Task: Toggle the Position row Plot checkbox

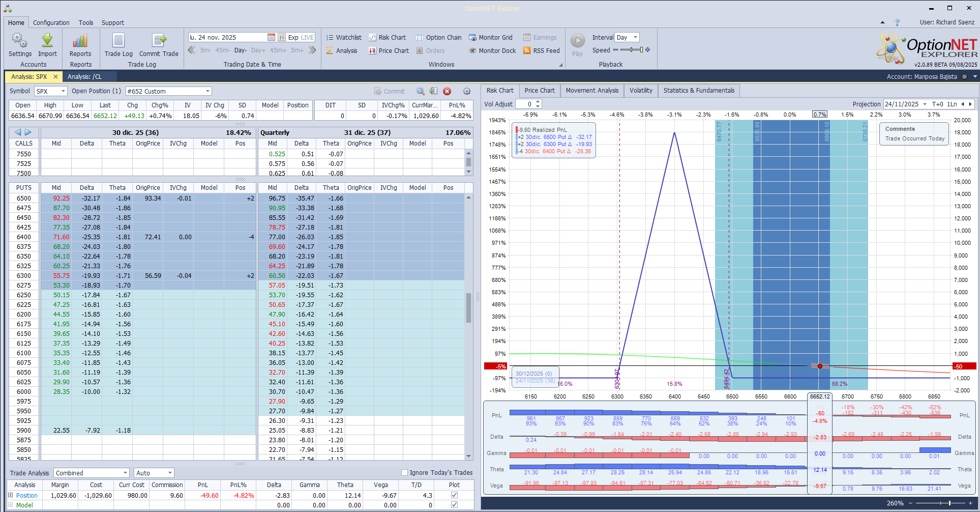Action: (454, 495)
